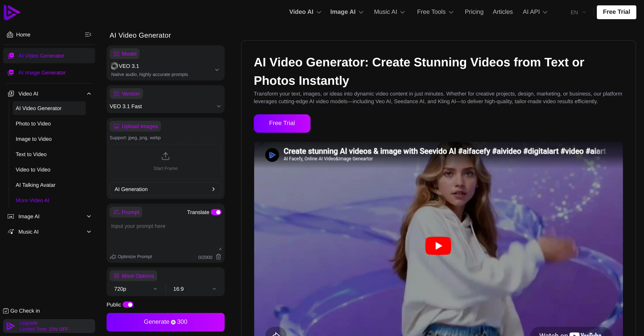
Task: Toggle the Public switch
Action: click(x=128, y=305)
